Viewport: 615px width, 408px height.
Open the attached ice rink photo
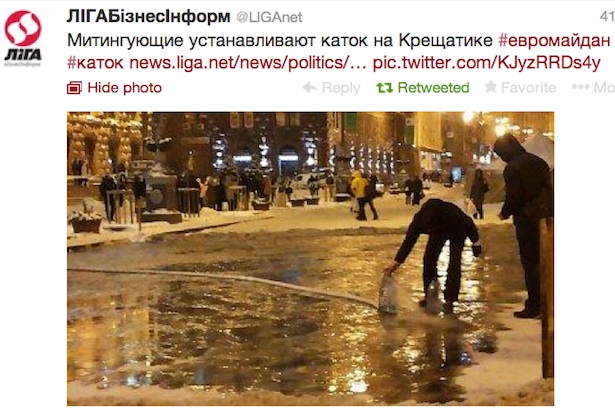tap(310, 259)
